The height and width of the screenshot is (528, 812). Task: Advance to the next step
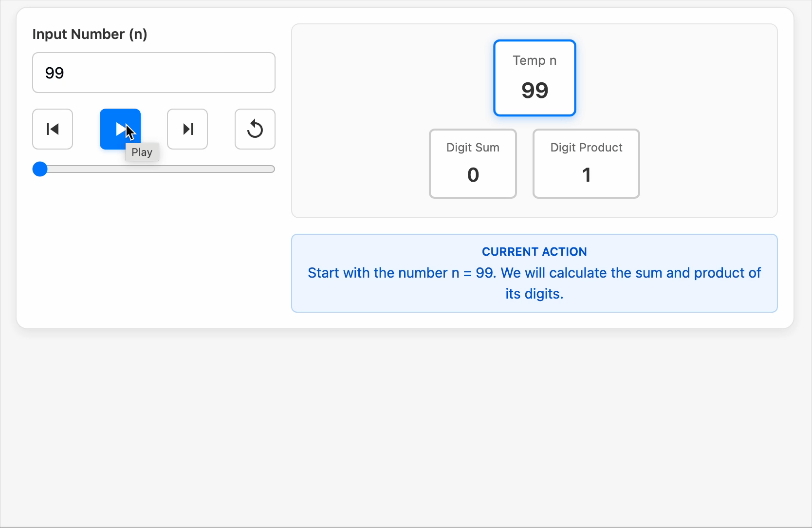tap(187, 129)
